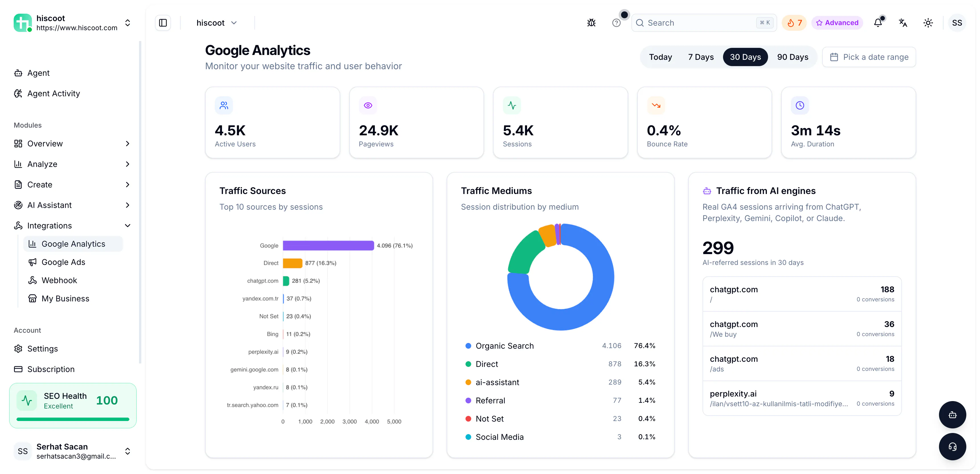Select the 30 Days range

(x=745, y=57)
